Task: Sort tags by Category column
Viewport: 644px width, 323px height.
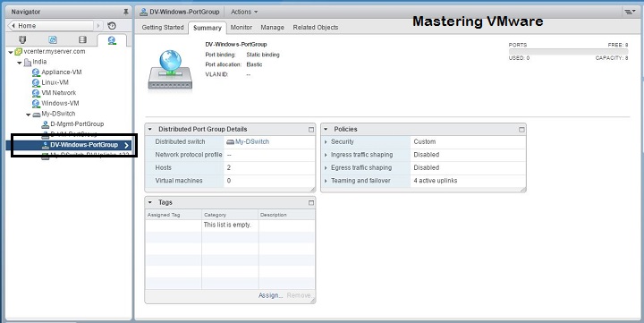Action: coord(230,215)
